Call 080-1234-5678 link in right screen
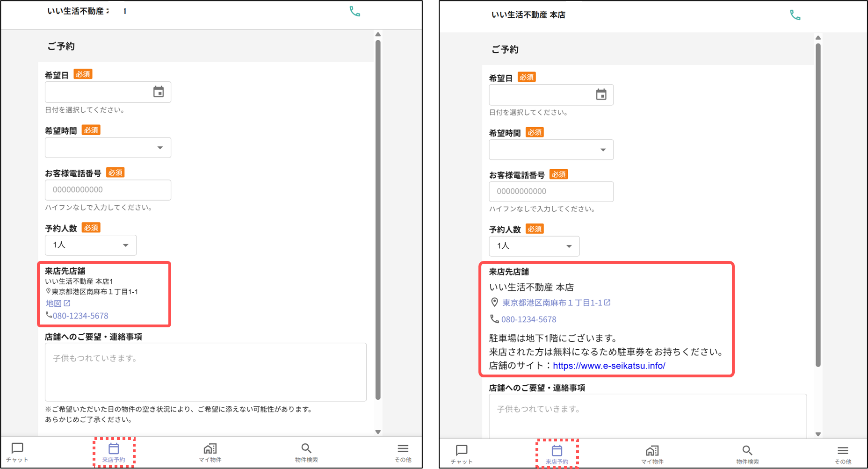The image size is (868, 469). coord(528,319)
